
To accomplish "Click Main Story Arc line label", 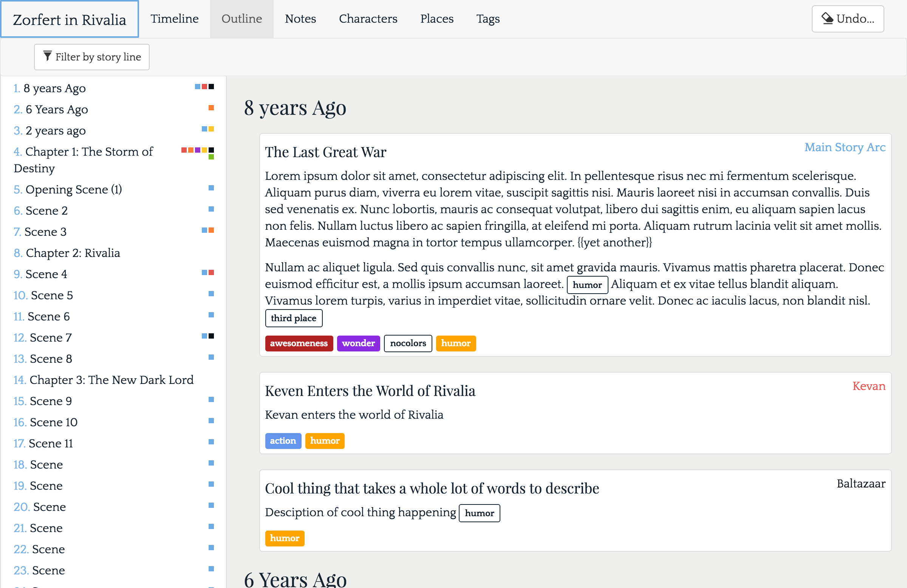I will pos(845,147).
